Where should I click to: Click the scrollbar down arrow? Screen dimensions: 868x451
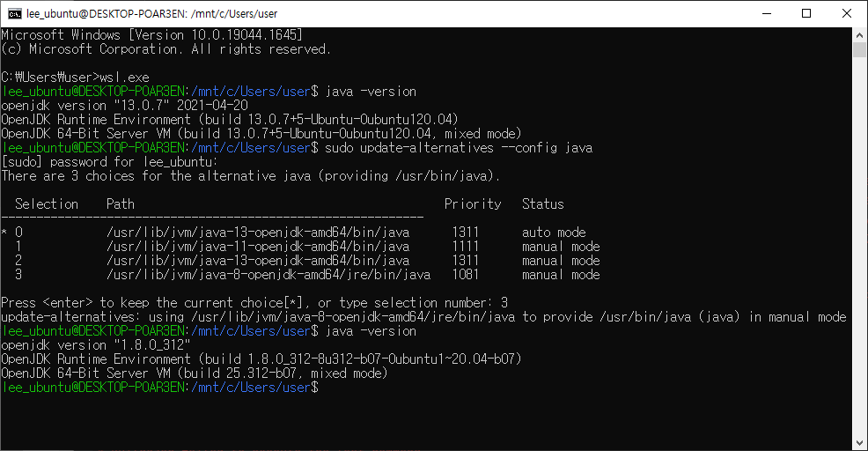coord(859,443)
